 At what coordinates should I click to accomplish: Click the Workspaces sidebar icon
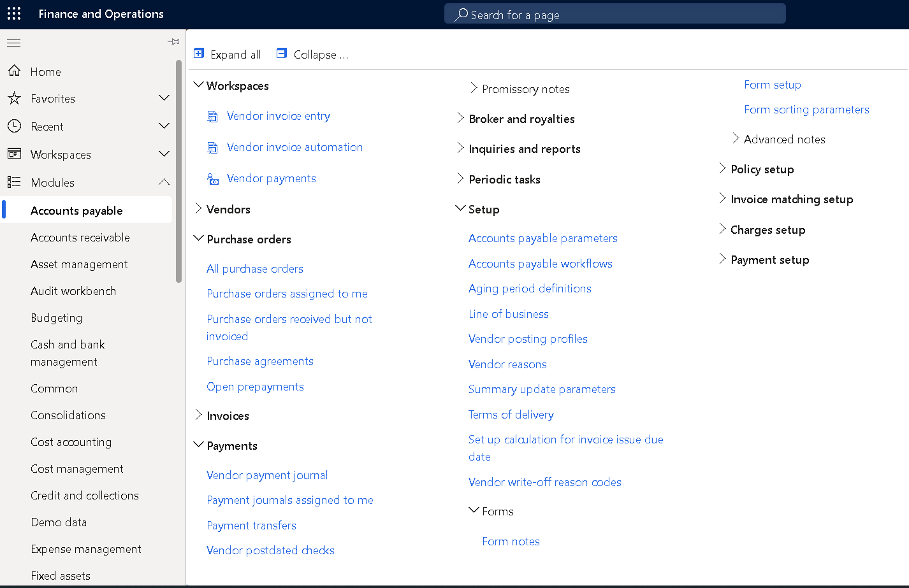coord(14,154)
